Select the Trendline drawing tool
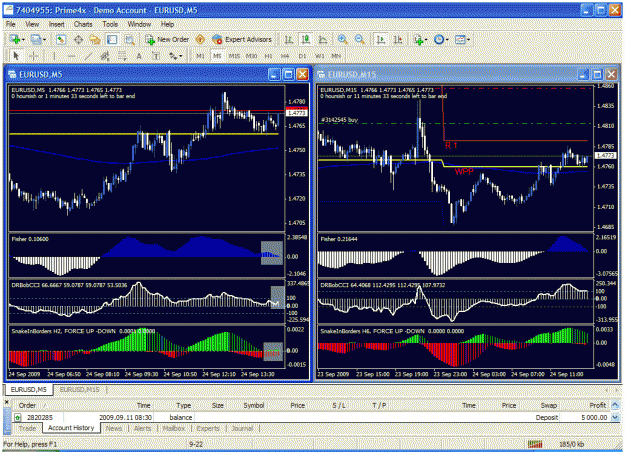Screen dimensions: 625x452 point(88,56)
